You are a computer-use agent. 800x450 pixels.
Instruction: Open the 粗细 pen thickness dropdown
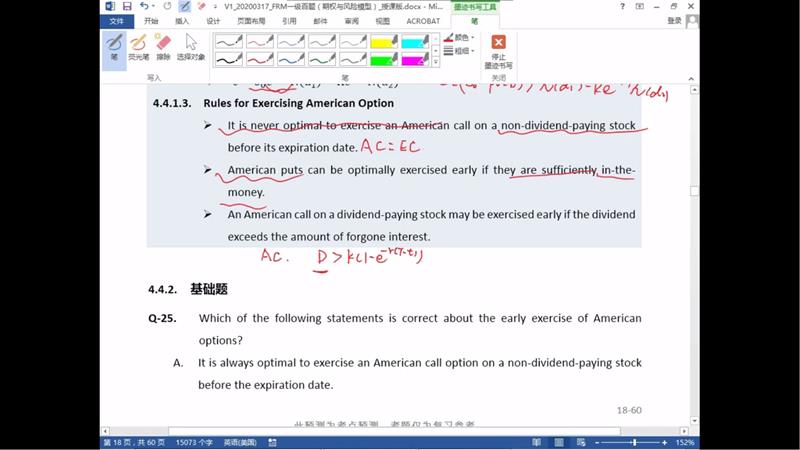click(x=460, y=50)
